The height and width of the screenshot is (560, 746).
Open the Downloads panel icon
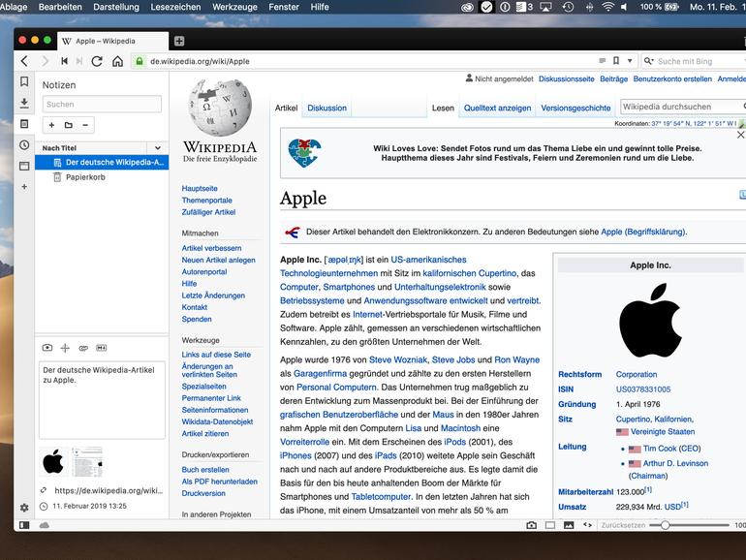point(24,103)
